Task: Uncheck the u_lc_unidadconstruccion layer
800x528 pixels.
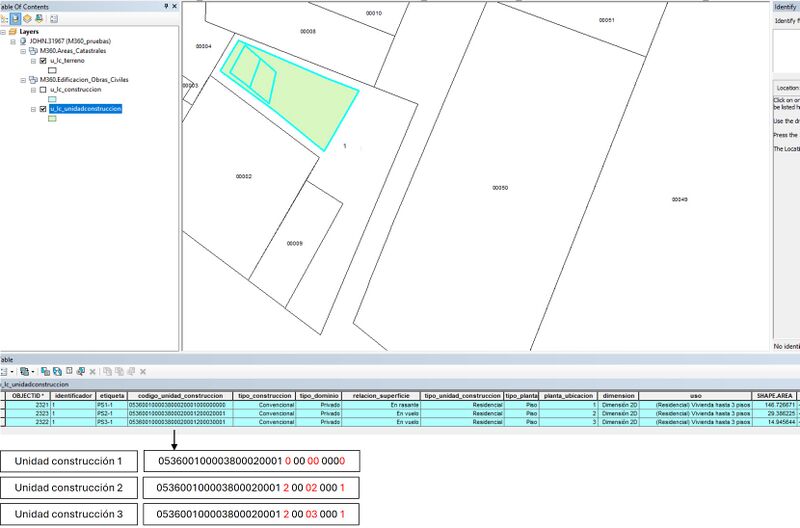Action: (x=43, y=109)
